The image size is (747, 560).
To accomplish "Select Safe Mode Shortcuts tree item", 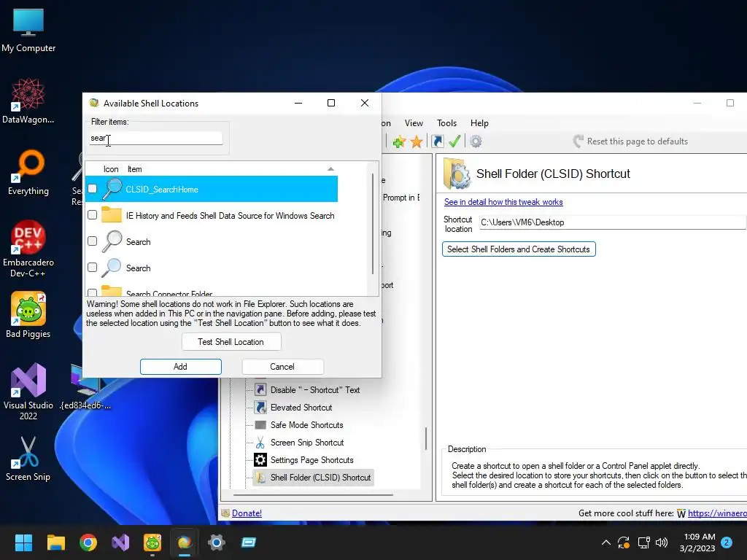I will (x=307, y=425).
